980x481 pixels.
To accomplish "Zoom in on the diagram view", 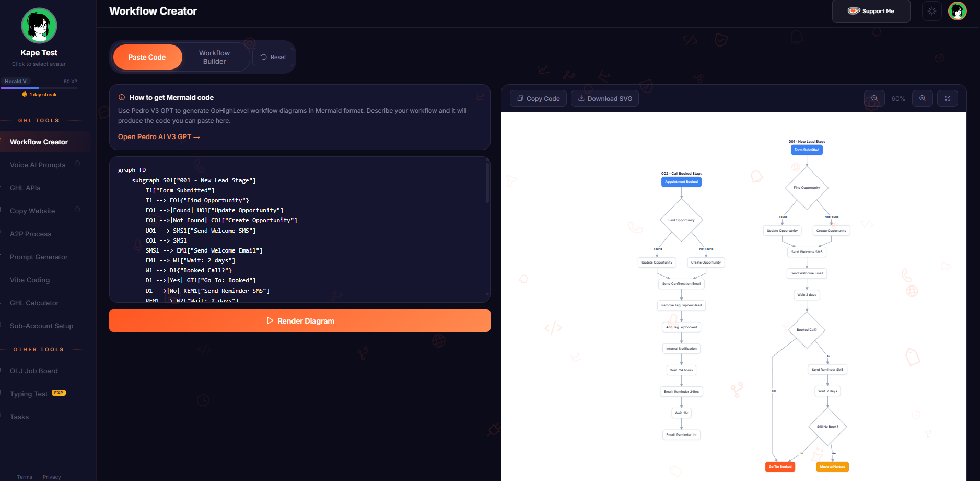I will pyautogui.click(x=923, y=98).
